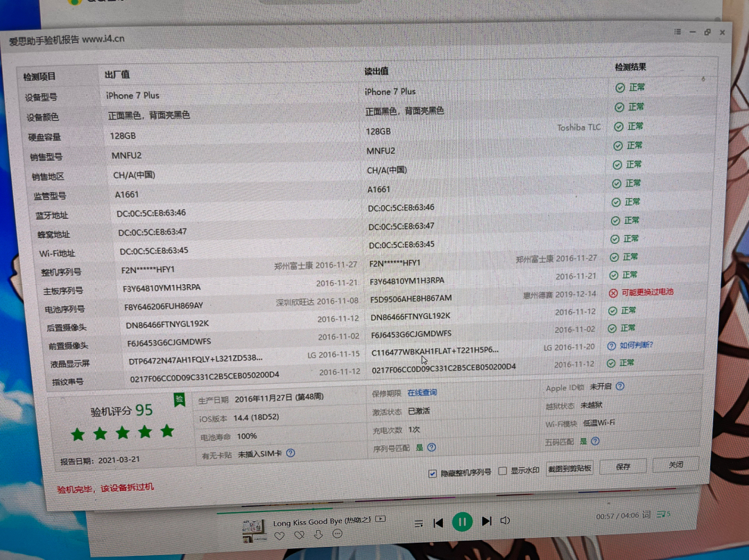Click the 读出值 column header

377,71
